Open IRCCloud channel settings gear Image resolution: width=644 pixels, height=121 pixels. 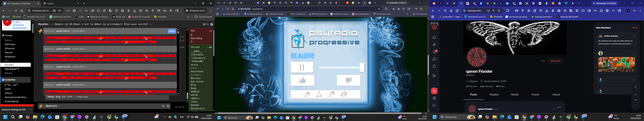(x=212, y=24)
